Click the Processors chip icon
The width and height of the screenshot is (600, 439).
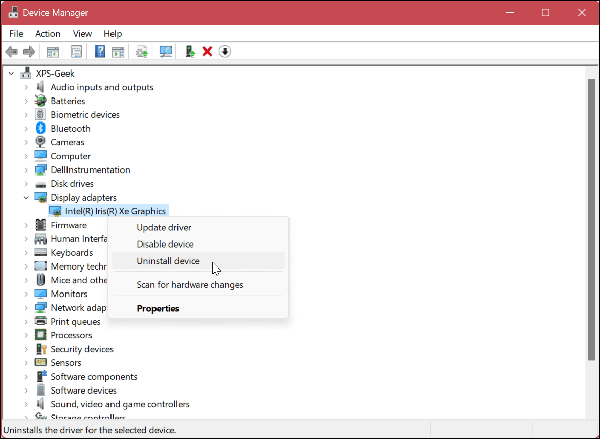tap(40, 335)
